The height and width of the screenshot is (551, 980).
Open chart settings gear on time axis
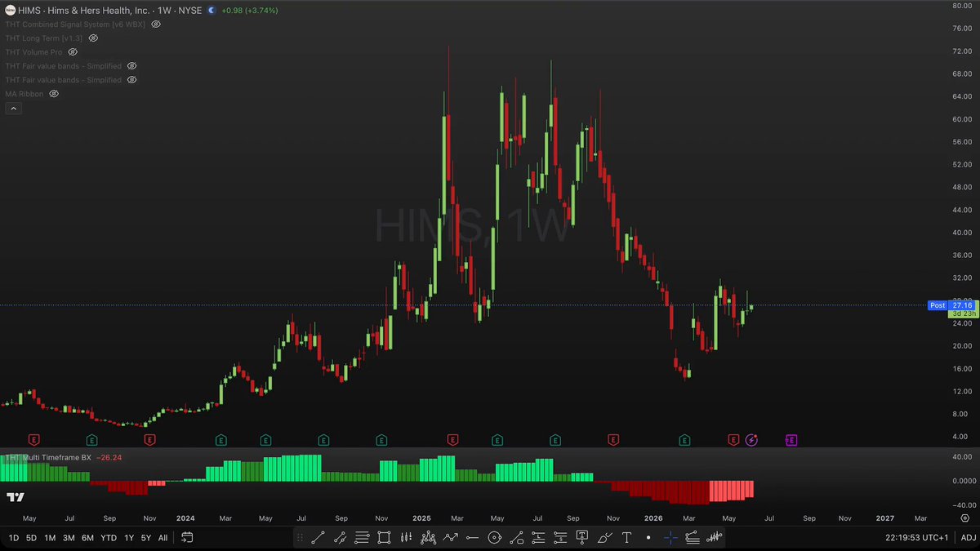tap(964, 518)
